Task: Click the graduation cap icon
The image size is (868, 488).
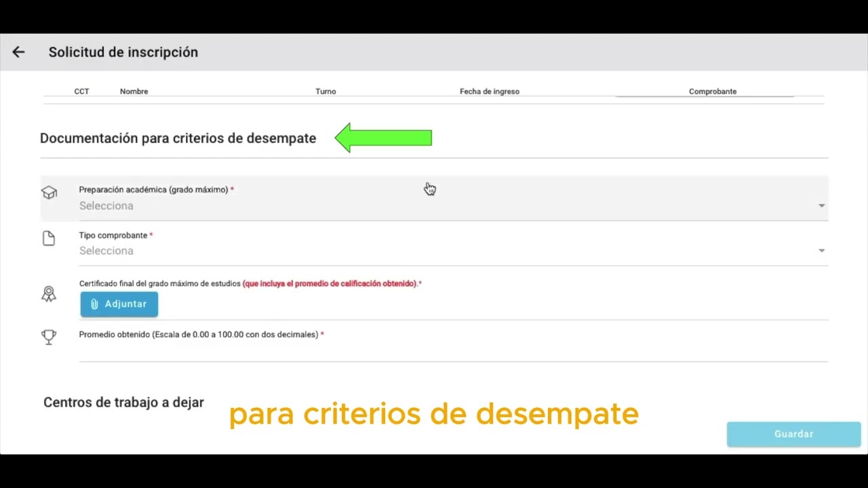Action: (x=49, y=192)
